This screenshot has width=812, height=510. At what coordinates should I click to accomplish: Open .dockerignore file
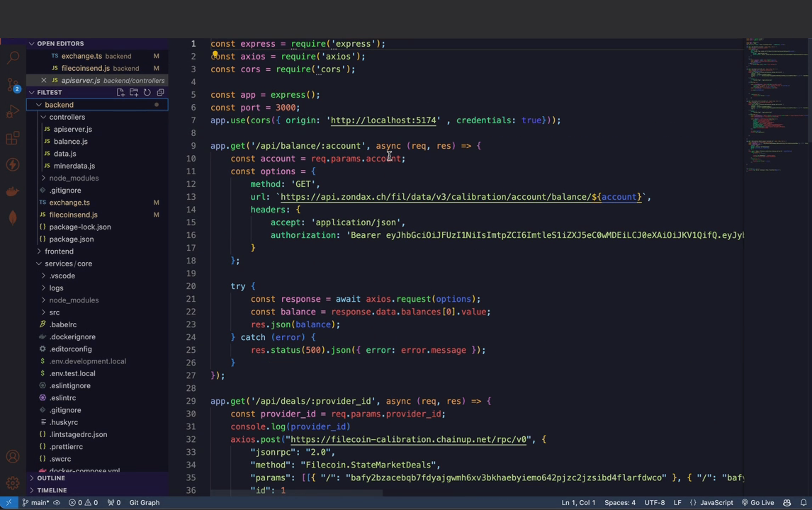(x=97, y=336)
